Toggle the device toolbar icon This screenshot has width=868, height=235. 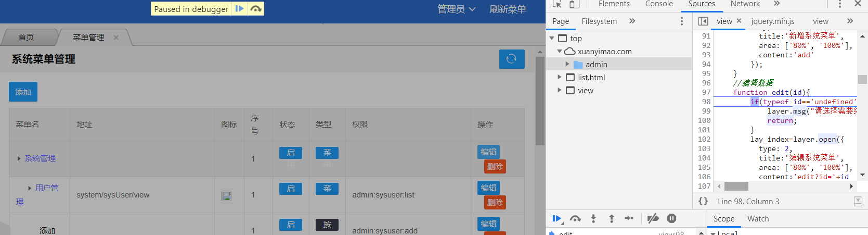(x=574, y=4)
